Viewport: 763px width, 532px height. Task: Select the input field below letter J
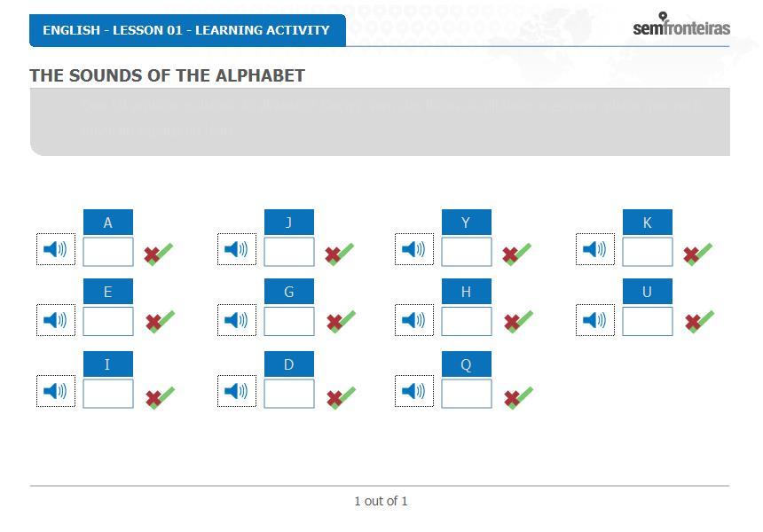[x=289, y=252]
